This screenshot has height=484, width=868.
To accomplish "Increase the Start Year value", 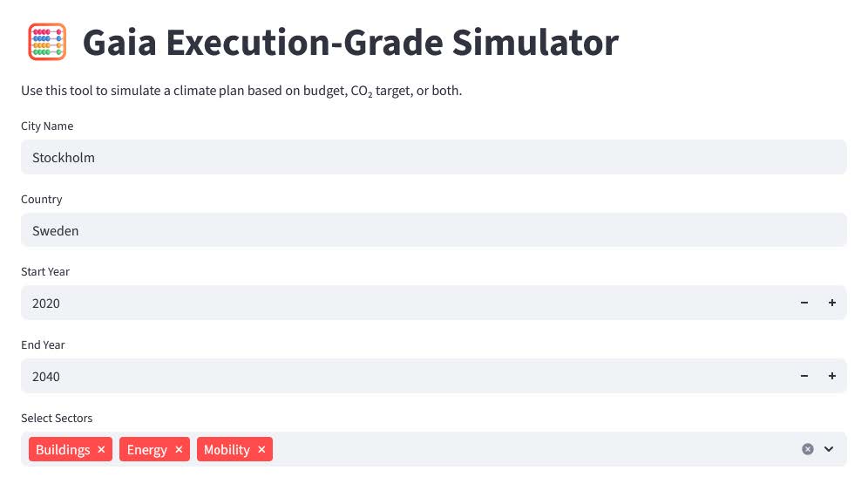I will tap(832, 303).
